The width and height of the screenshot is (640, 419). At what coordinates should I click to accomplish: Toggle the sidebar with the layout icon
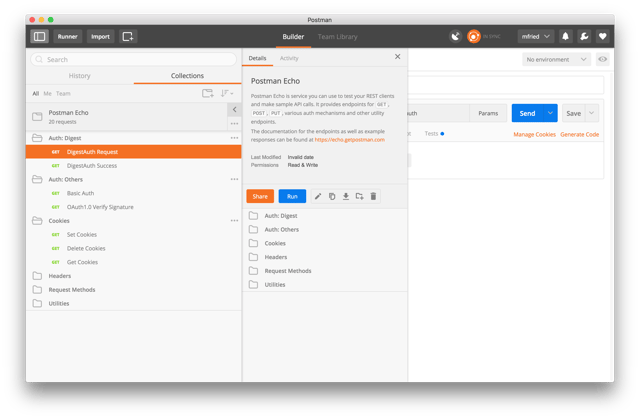point(40,36)
